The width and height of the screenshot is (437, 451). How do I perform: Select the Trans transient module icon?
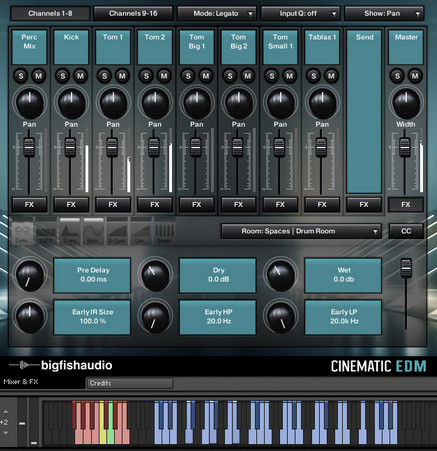pos(70,231)
